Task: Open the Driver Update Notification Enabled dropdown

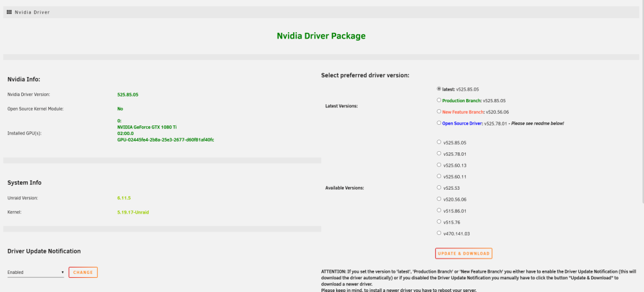Action: 35,272
